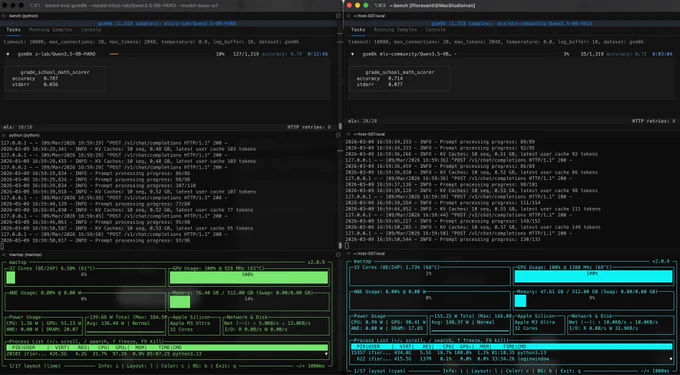The height and width of the screenshot is (375, 680).
Task: Switch to Running Samples tab in left window
Action: (x=50, y=30)
